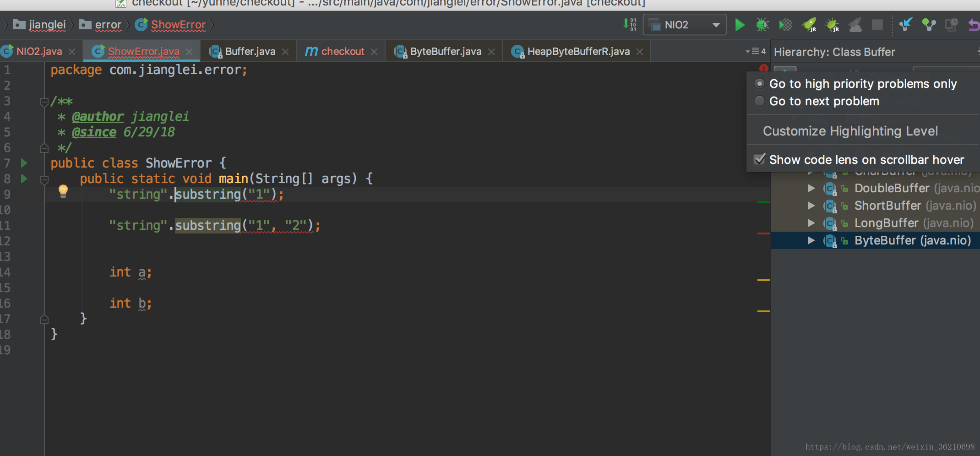Click the red error stripe mark on scrollbar

click(x=763, y=233)
